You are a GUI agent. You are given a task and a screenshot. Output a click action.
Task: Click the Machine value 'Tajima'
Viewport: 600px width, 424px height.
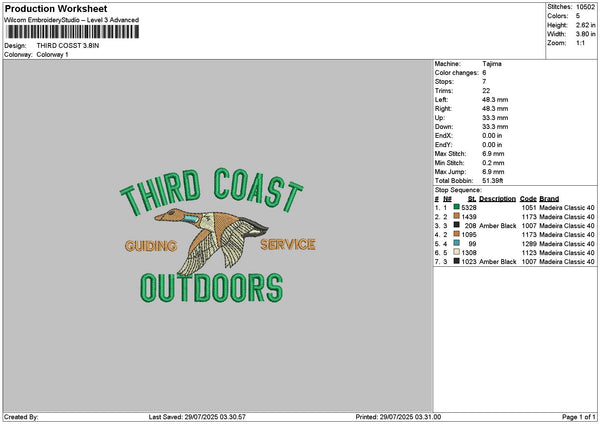point(492,64)
